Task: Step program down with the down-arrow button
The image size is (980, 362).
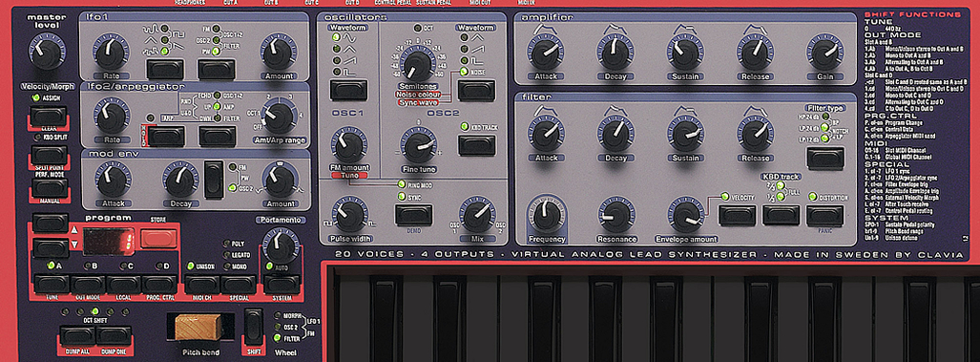Action: point(51,248)
